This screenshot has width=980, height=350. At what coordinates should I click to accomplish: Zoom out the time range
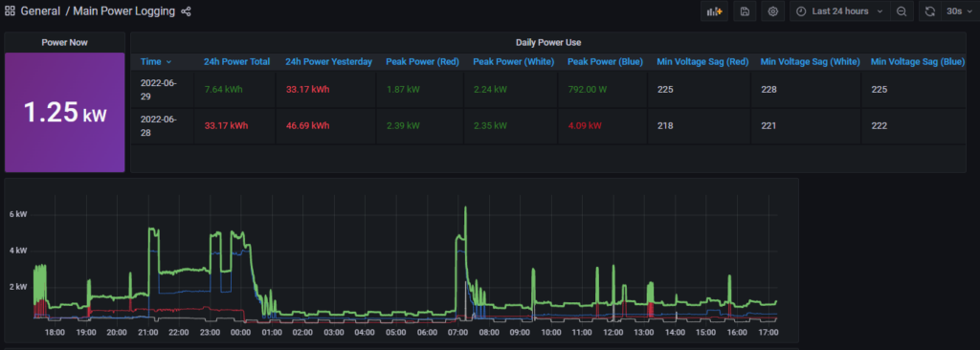coord(902,11)
